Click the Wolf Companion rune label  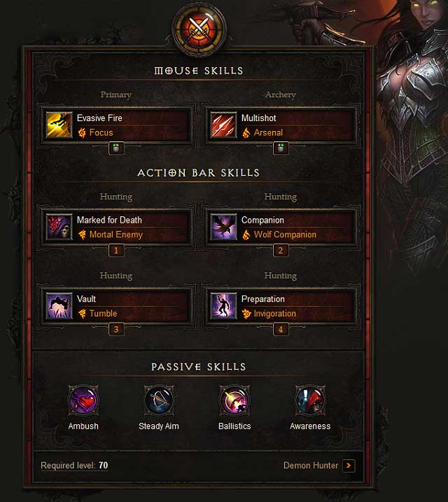tap(285, 235)
